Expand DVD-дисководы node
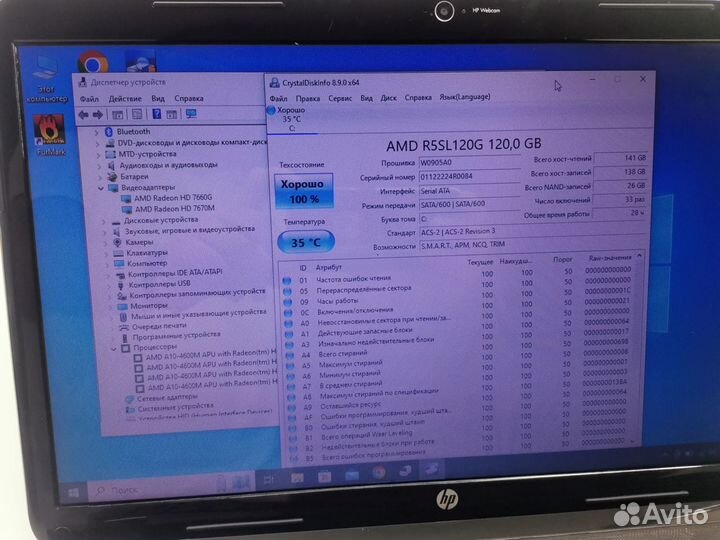The height and width of the screenshot is (540, 720). [x=97, y=144]
